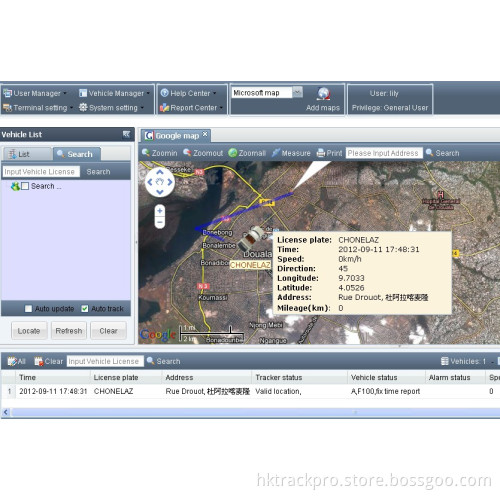
Task: Click Search next to address field
Action: [x=443, y=153]
